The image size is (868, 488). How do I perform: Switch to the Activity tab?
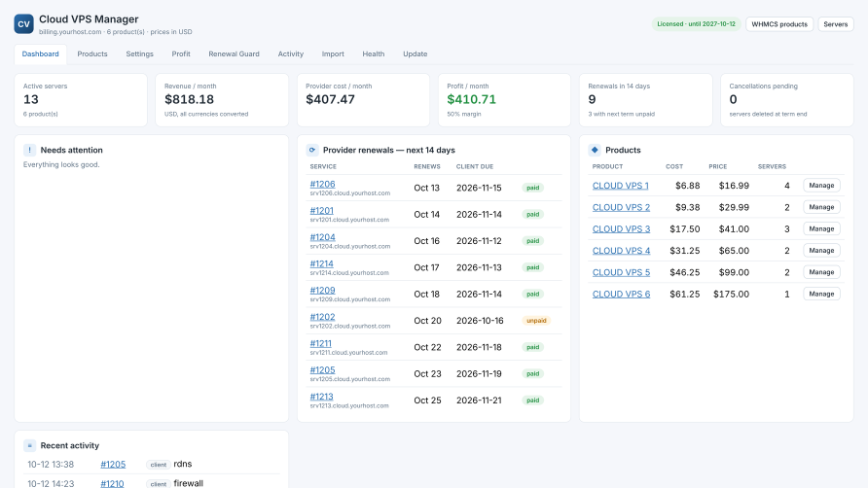(x=291, y=54)
